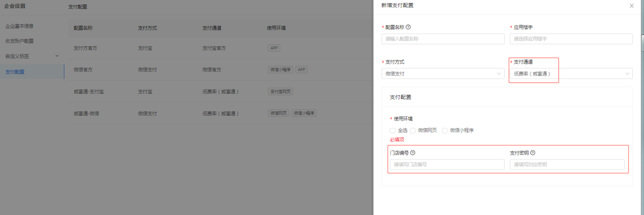Open the 应用楼宇 selector

(571, 39)
